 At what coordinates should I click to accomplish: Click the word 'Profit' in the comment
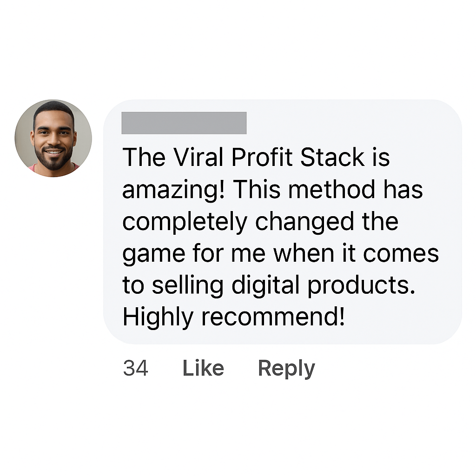click(262, 157)
